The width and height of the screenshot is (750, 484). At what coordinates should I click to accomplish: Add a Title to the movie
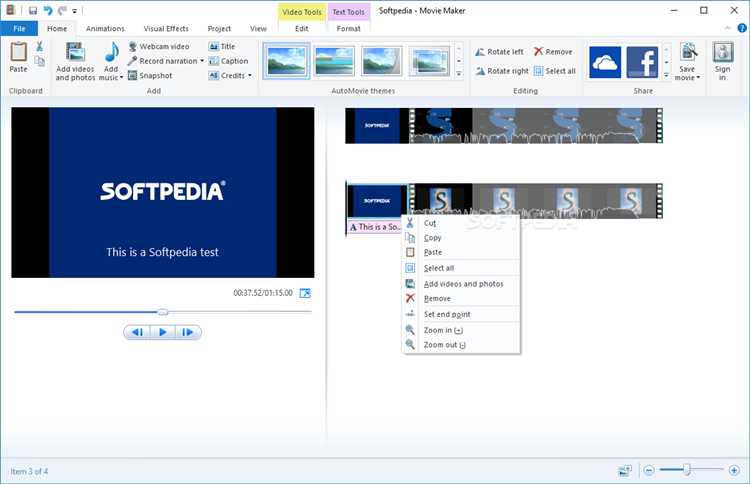pyautogui.click(x=222, y=46)
